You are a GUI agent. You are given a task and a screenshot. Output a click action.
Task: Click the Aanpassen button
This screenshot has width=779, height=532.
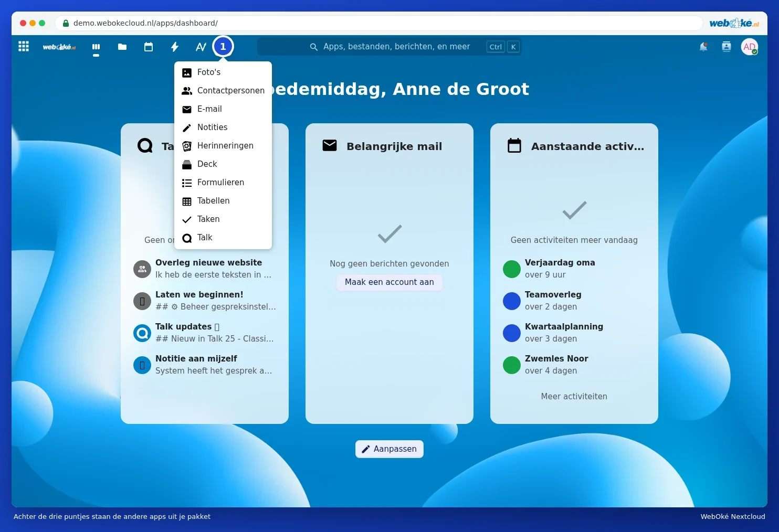click(389, 449)
